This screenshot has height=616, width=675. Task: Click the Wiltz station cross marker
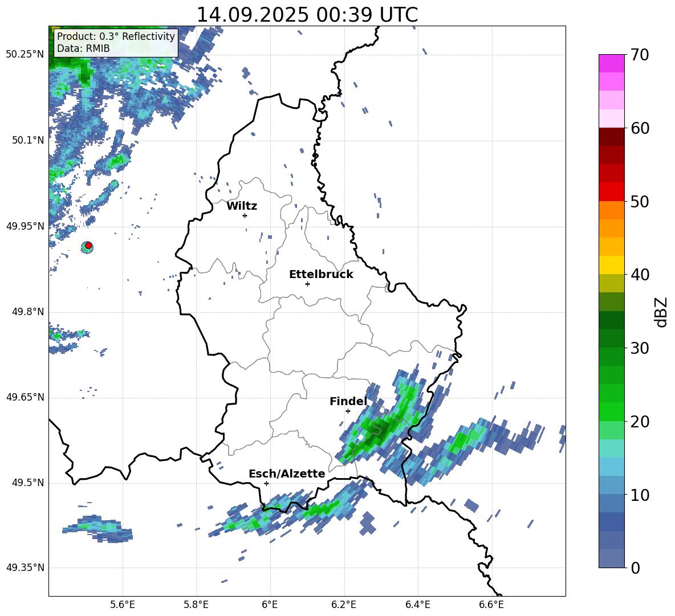[245, 215]
